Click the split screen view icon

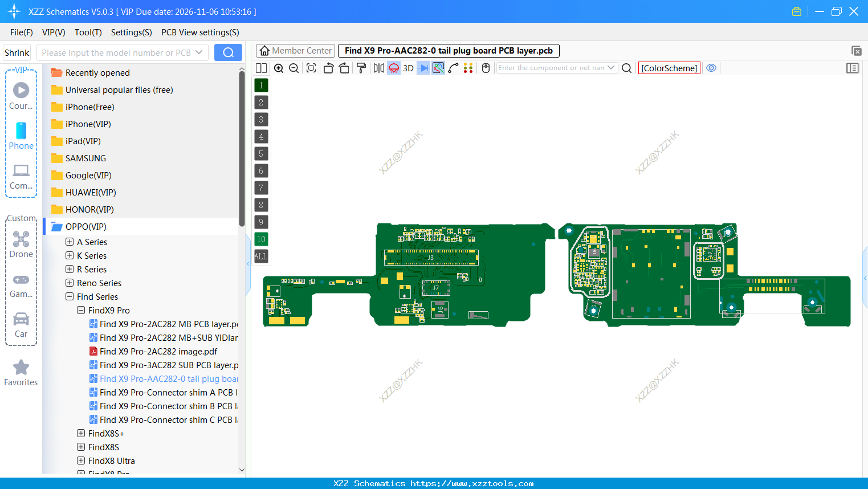(260, 68)
